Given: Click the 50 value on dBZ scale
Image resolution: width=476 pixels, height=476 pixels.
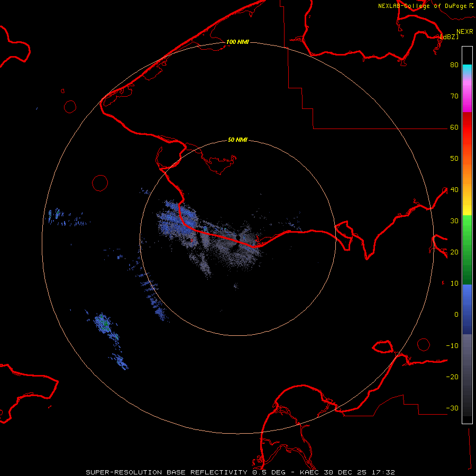Looking at the screenshot, I should 454,159.
